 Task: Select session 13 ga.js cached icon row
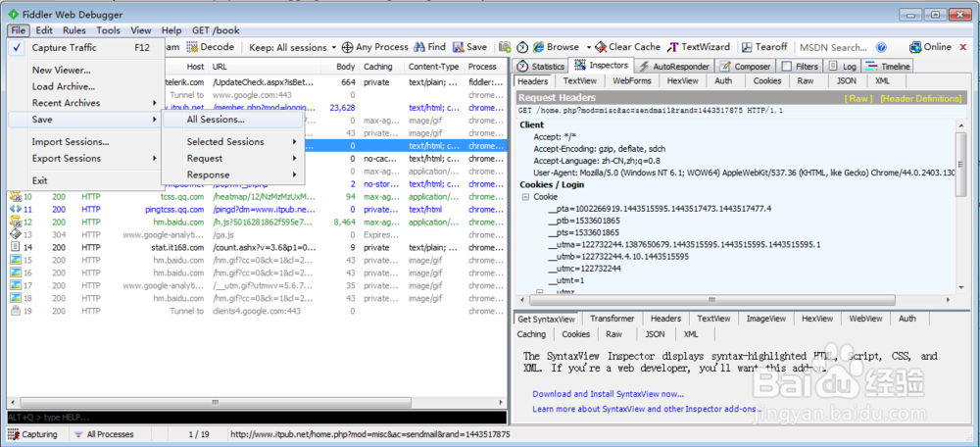pos(16,234)
